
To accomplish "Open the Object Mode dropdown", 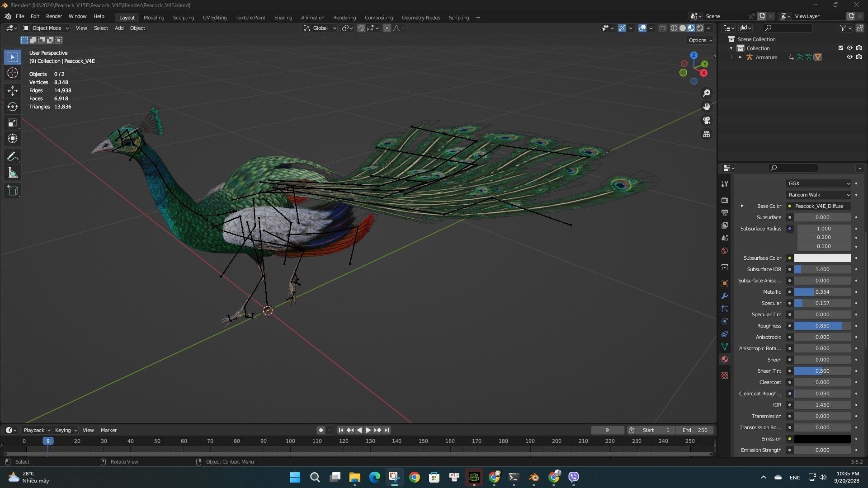I will pos(46,28).
